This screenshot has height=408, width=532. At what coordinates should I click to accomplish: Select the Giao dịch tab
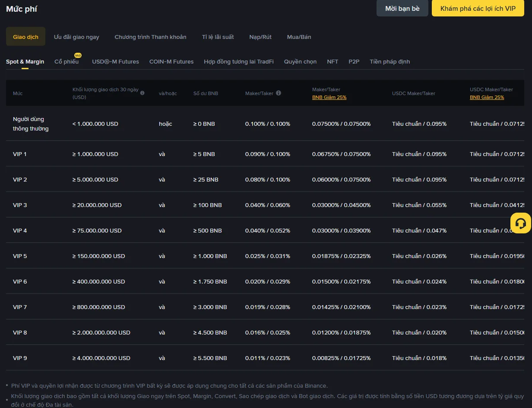pos(25,37)
